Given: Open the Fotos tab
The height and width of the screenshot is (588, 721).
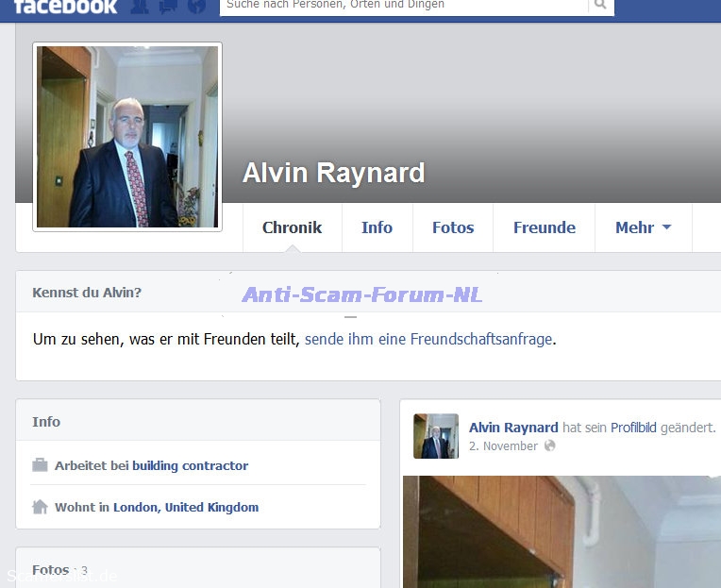Looking at the screenshot, I should click(453, 227).
